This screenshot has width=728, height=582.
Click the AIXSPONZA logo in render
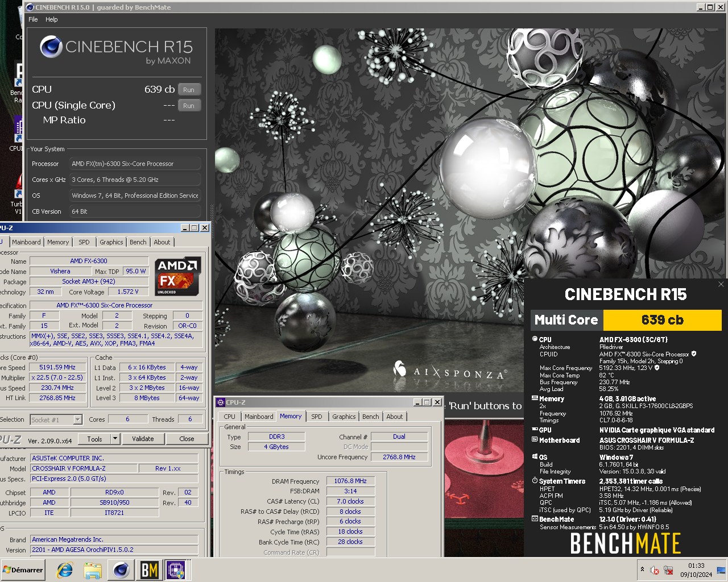click(x=449, y=372)
